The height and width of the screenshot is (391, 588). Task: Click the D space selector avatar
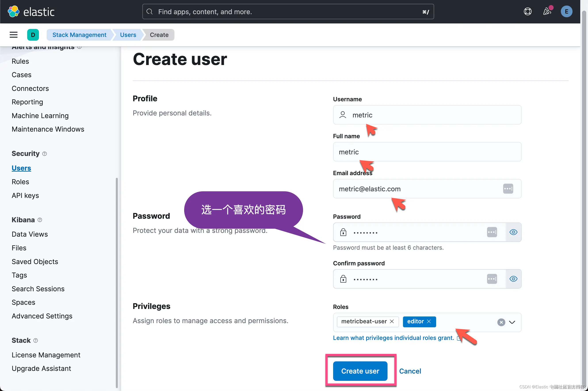coord(33,35)
